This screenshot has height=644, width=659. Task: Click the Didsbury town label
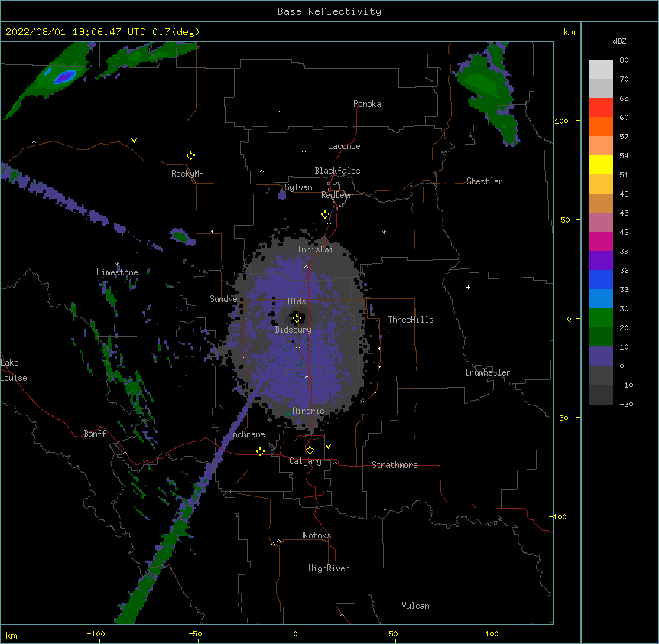coord(294,330)
